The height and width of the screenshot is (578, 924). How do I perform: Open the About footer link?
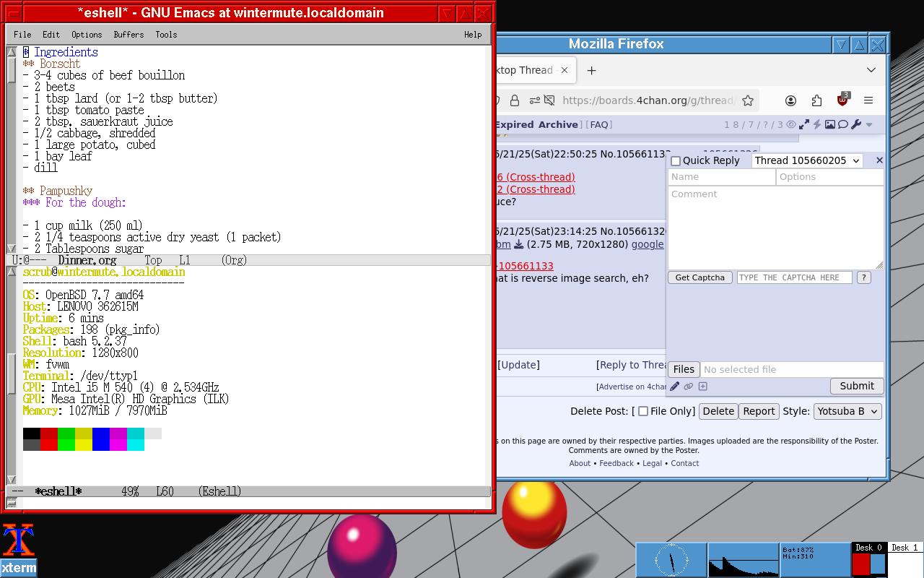point(580,463)
